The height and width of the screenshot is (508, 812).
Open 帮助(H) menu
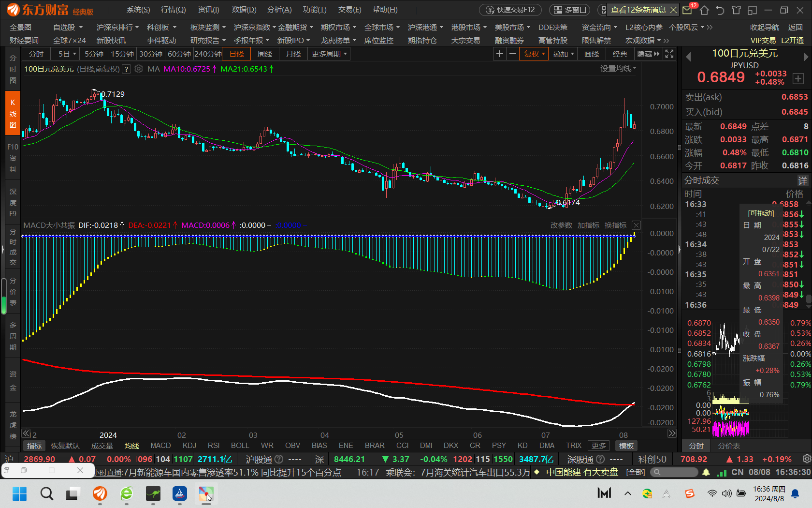385,10
